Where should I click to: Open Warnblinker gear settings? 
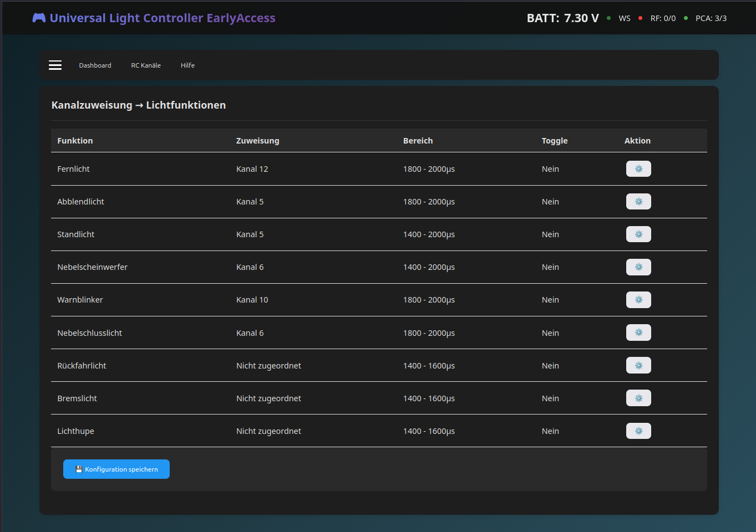pos(638,300)
